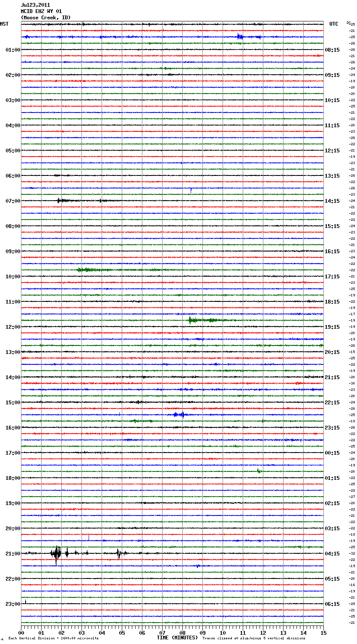Select the 12:00 MST time label
This screenshot has height=644, width=357.
click(x=13, y=327)
